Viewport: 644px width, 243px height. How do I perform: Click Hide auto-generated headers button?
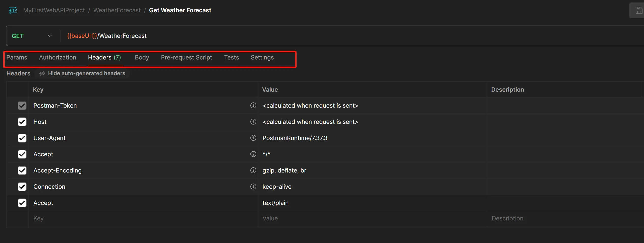83,73
